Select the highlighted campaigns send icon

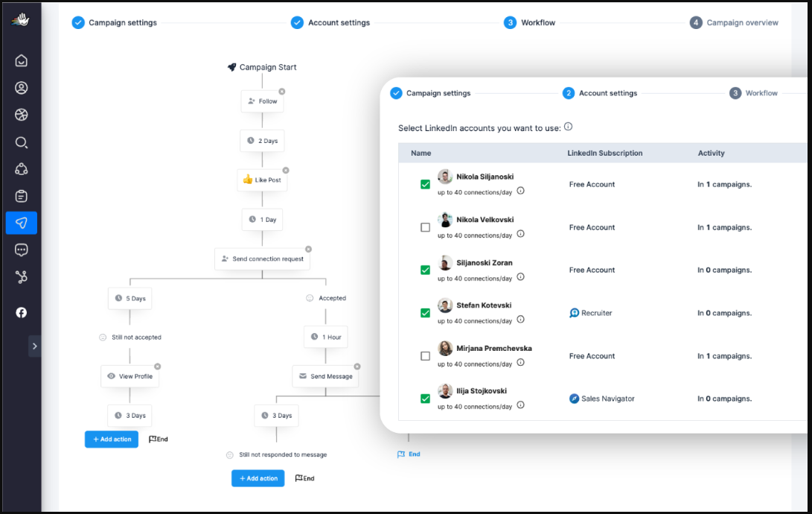tap(21, 223)
